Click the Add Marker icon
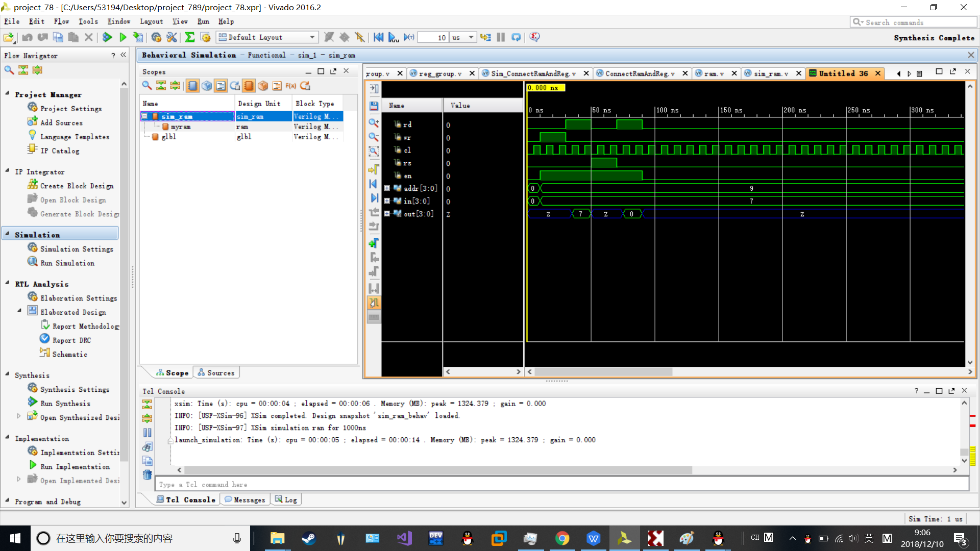The image size is (980, 551). tap(374, 243)
